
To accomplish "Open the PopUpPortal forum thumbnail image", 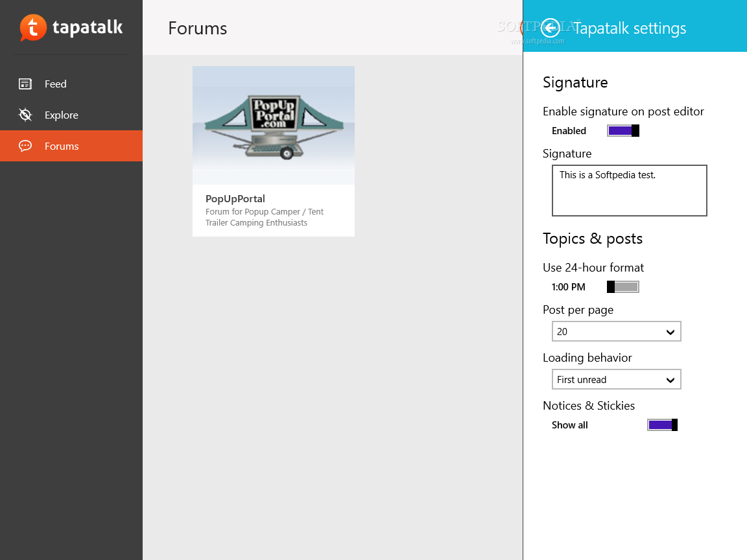I will [x=274, y=125].
